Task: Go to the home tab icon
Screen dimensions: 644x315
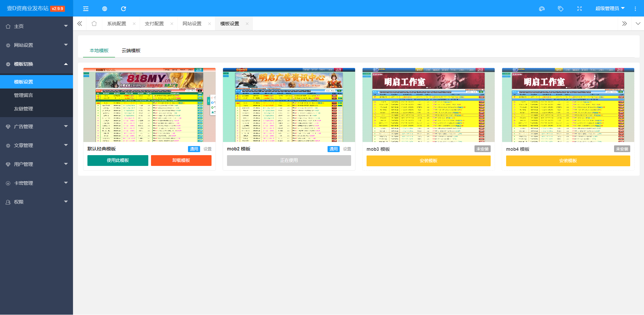Action: (94, 24)
